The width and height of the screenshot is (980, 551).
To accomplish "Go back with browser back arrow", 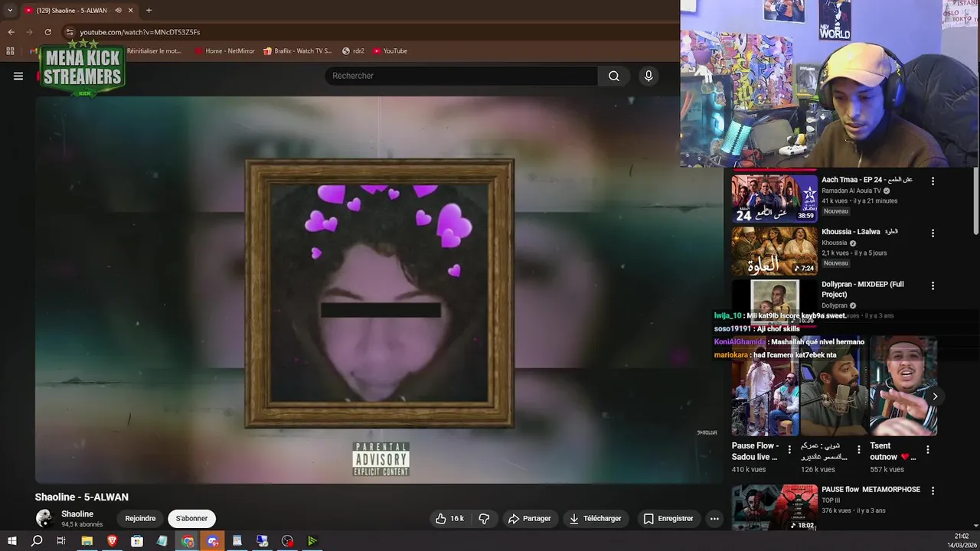I will 11,32.
